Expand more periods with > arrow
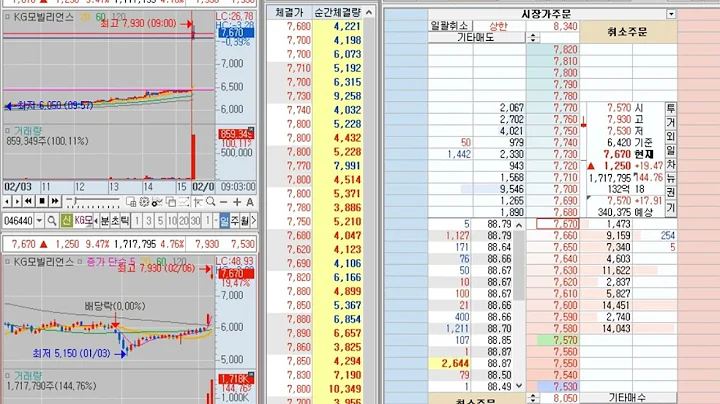Image resolution: width=720 pixels, height=404 pixels. coord(253,221)
